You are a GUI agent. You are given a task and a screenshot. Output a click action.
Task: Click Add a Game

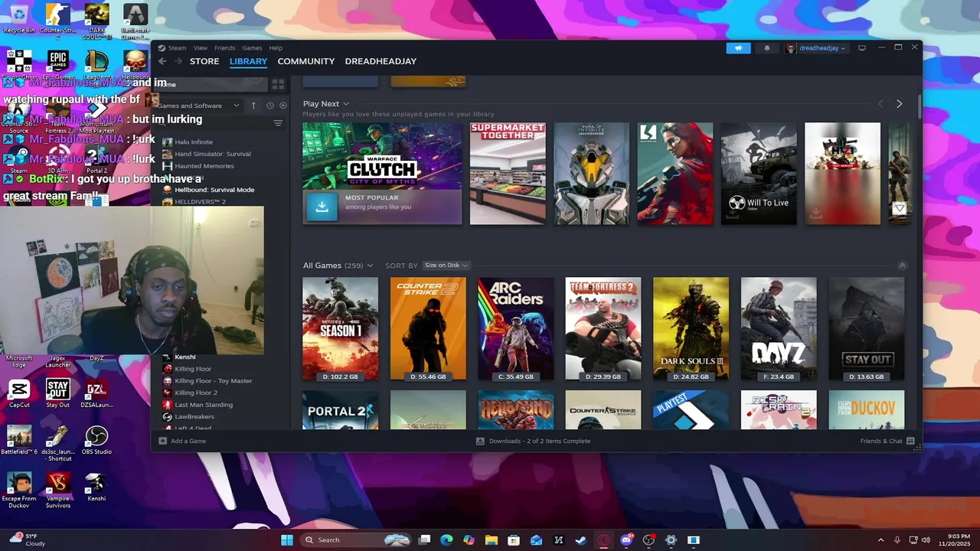(x=182, y=441)
